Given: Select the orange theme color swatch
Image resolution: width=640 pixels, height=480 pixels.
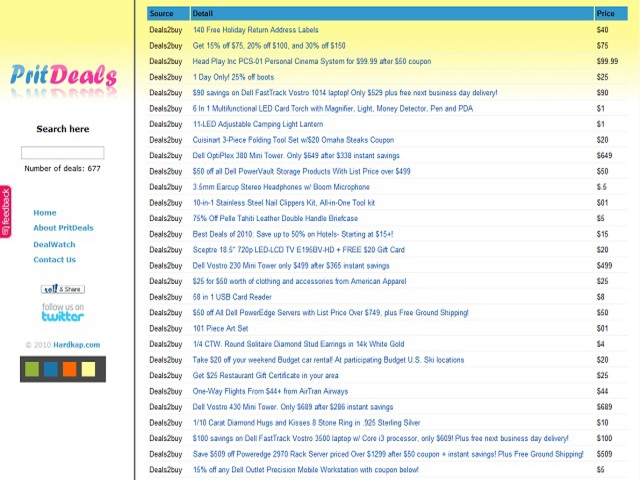Looking at the screenshot, I should pyautogui.click(x=69, y=369).
